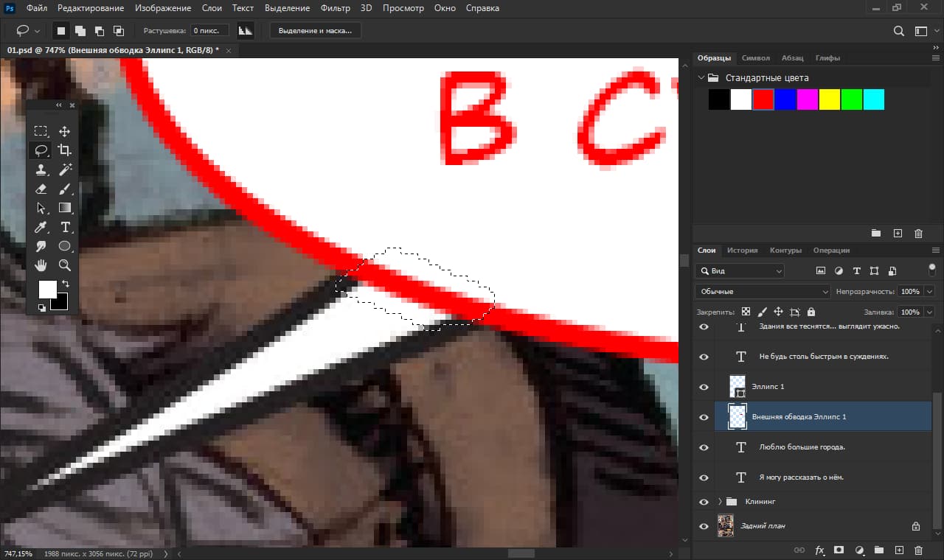The width and height of the screenshot is (944, 560).
Task: Choose the Eraser tool
Action: (41, 189)
